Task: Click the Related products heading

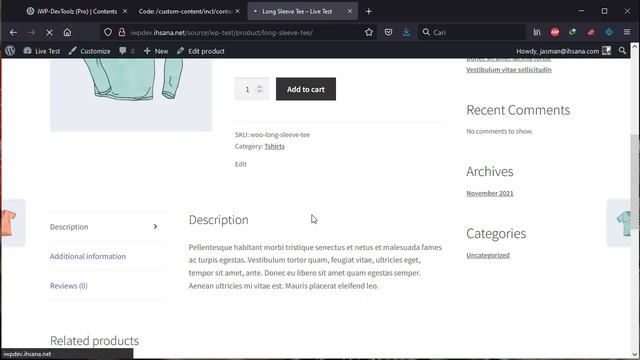Action: pyautogui.click(x=94, y=341)
